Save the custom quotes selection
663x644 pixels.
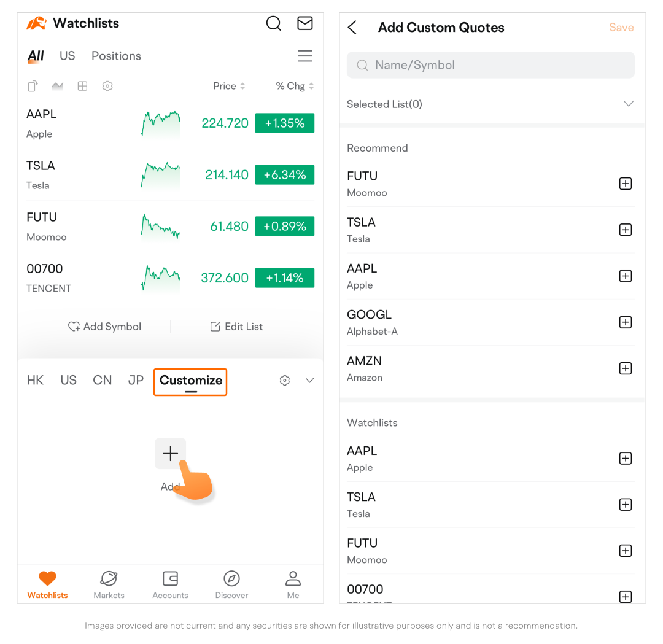(x=621, y=28)
